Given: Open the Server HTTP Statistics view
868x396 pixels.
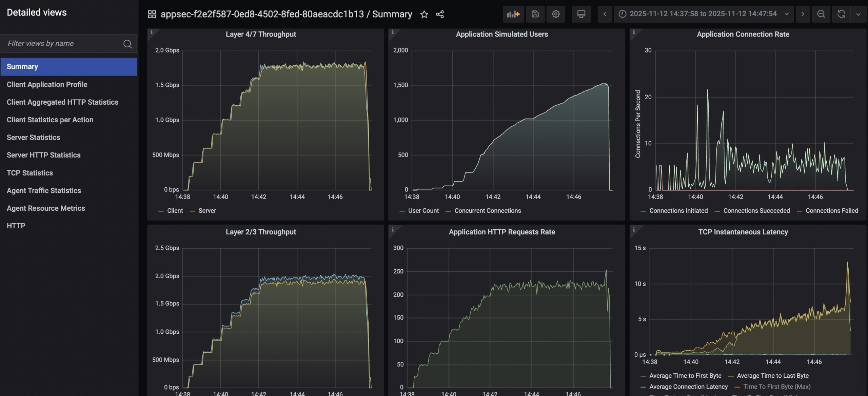Looking at the screenshot, I should [44, 155].
